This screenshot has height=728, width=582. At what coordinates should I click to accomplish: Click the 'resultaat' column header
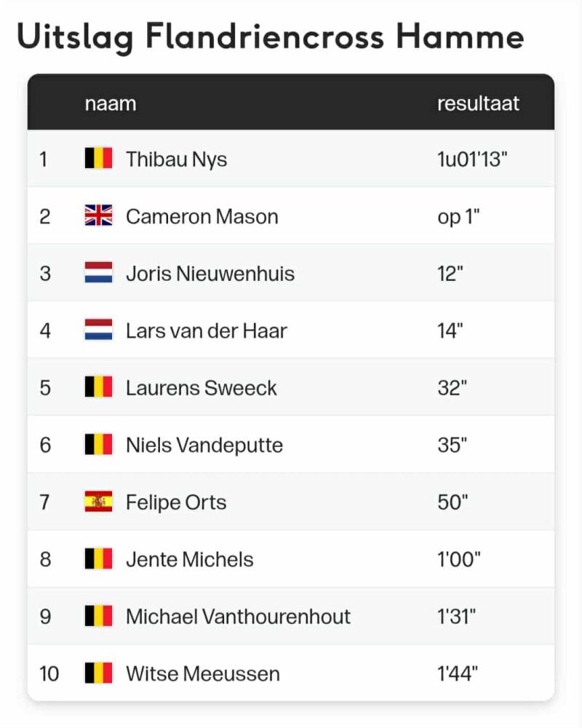point(478,103)
